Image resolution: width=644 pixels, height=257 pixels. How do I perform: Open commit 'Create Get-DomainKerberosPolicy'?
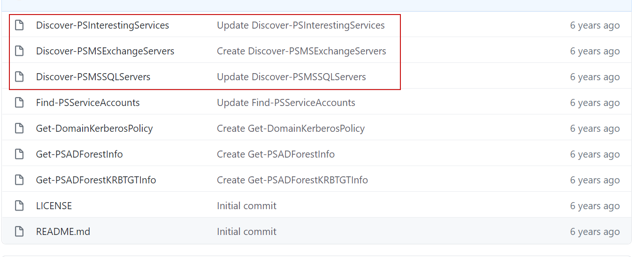coord(291,128)
